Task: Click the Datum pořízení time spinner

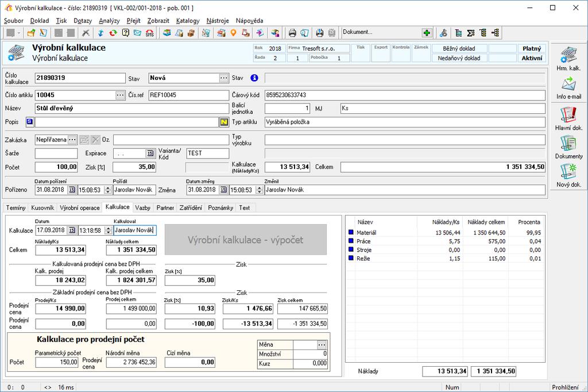Action: [x=108, y=190]
